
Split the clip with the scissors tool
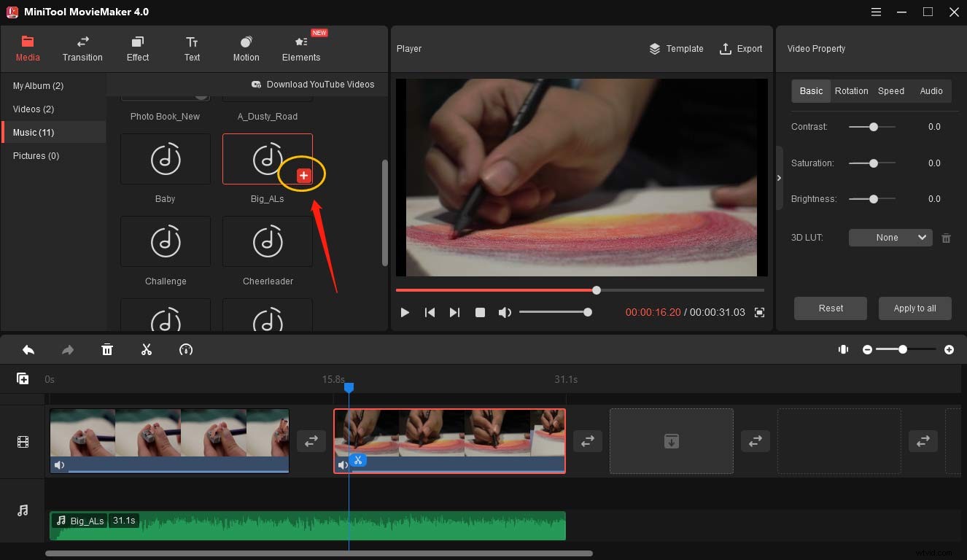(147, 349)
